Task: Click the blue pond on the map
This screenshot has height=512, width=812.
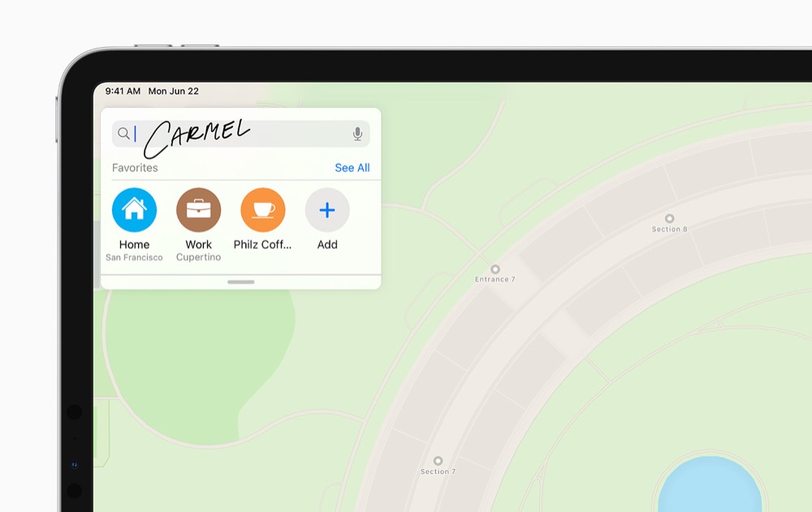Action: coord(710,487)
